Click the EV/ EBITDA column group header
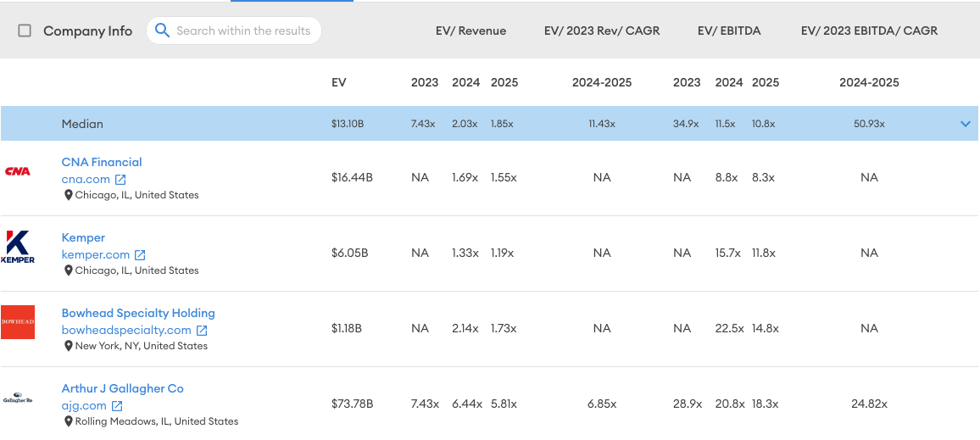 pos(729,31)
